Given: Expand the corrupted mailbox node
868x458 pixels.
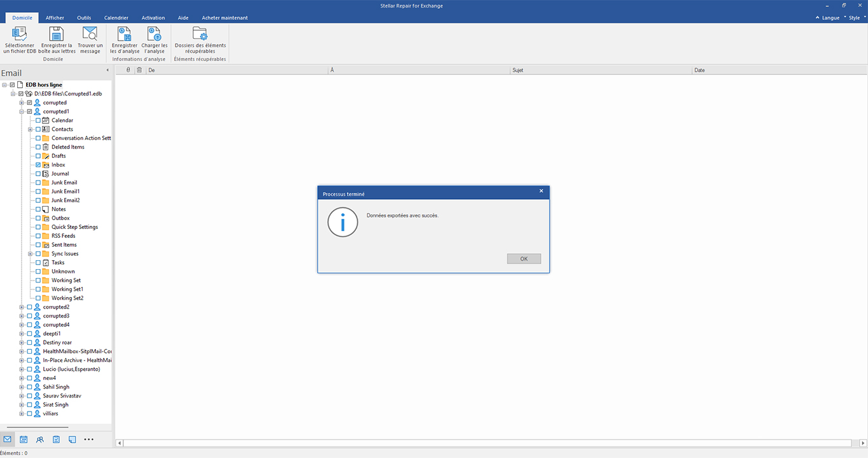Looking at the screenshot, I should 22,102.
